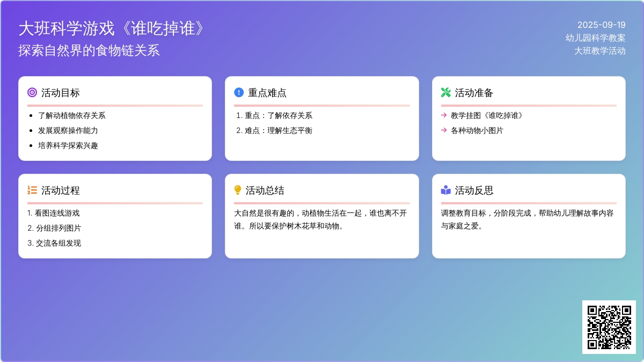The height and width of the screenshot is (362, 644).
Task: Click the bullet item 培养科学探索兴趣
Action: 68,145
